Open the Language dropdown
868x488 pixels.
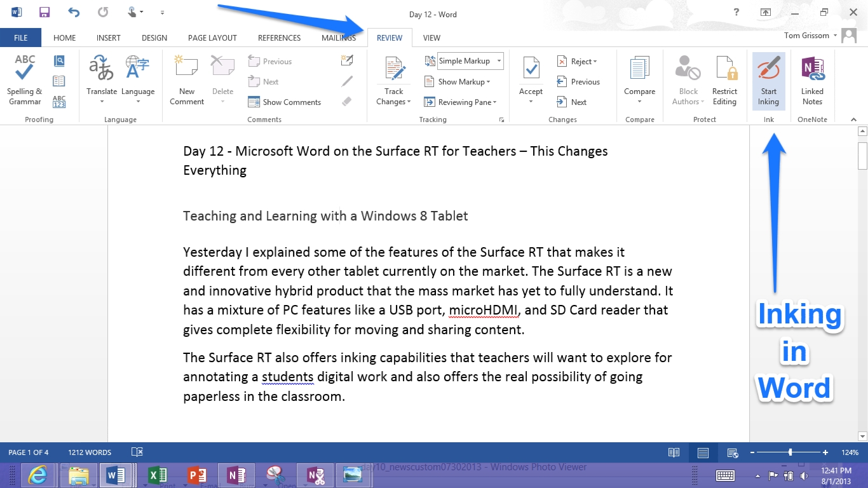click(138, 81)
